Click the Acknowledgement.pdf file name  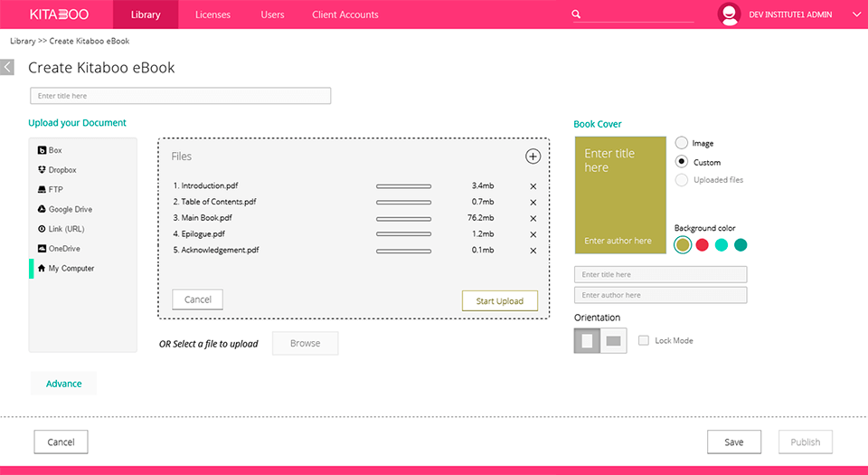click(221, 250)
